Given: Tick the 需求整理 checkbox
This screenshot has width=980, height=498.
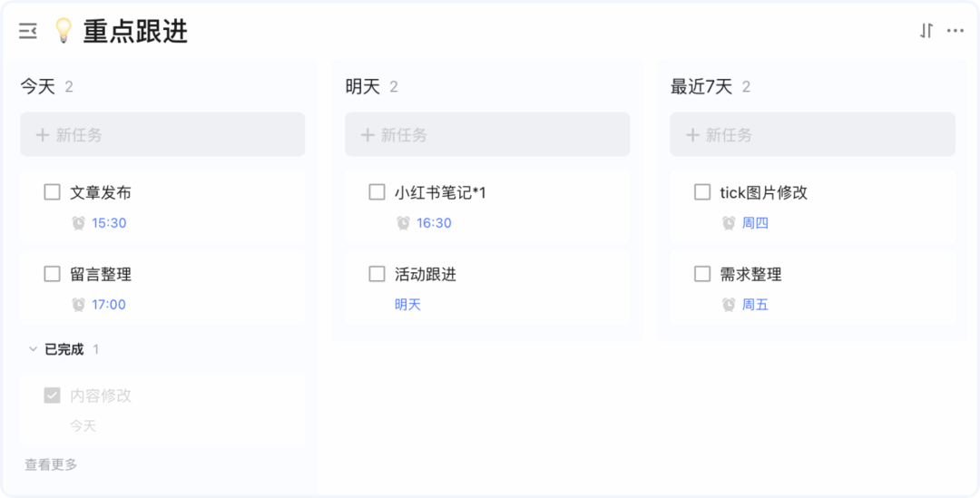Looking at the screenshot, I should click(702, 274).
